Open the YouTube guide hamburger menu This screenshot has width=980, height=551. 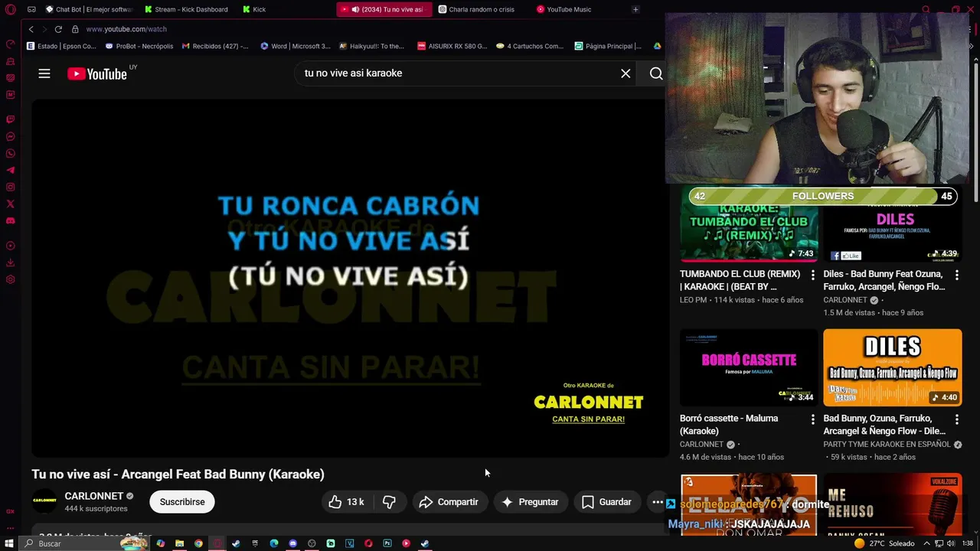[44, 73]
